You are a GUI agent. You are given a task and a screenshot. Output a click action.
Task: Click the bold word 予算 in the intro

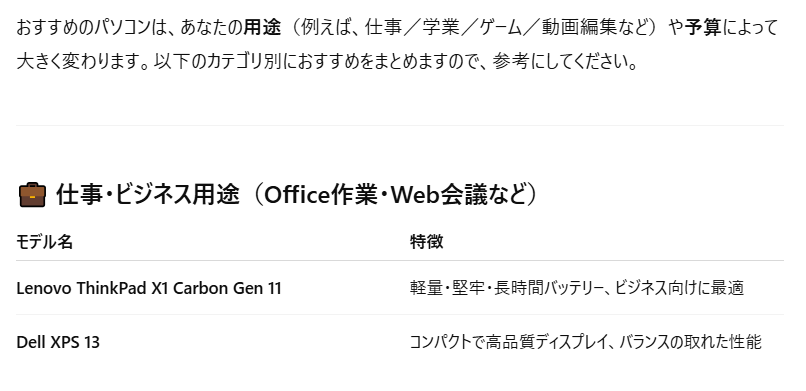(x=702, y=28)
